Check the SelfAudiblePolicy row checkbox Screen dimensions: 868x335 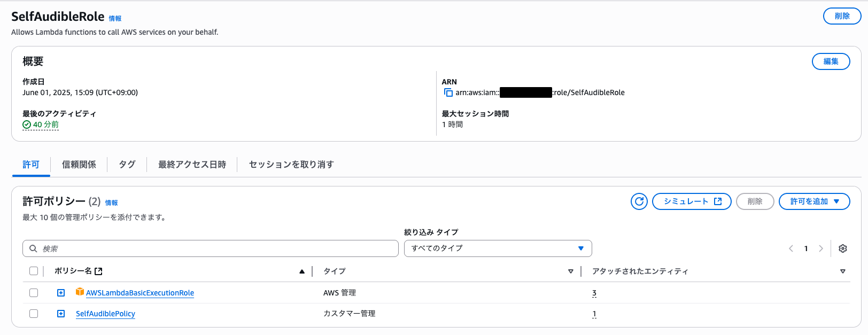[x=34, y=314]
